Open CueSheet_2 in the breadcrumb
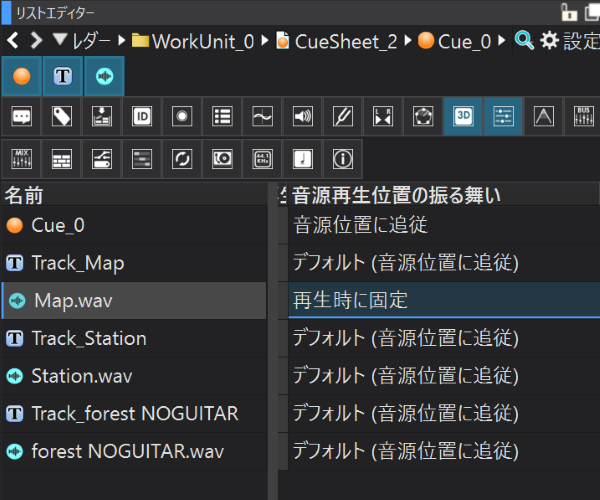600x500 pixels. (337, 41)
